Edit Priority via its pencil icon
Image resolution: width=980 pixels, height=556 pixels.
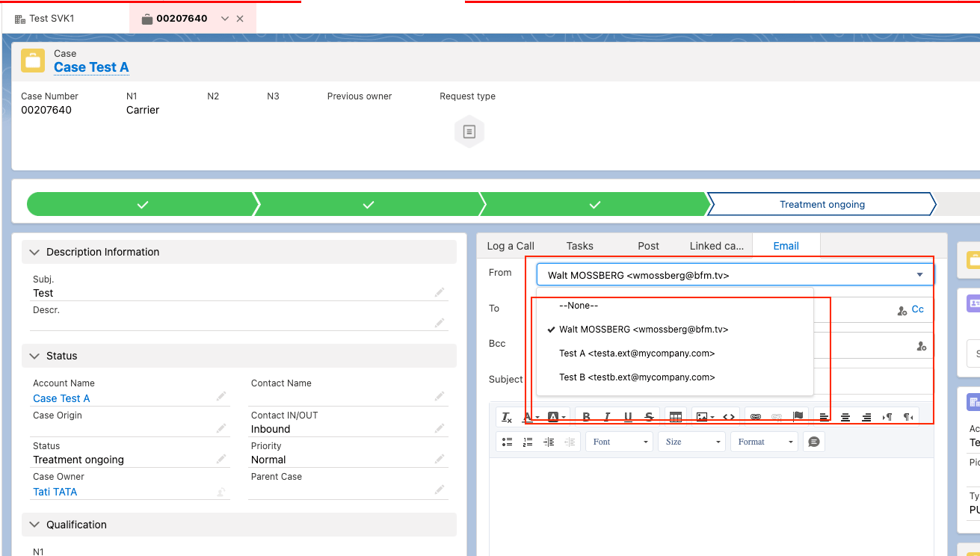tap(440, 459)
